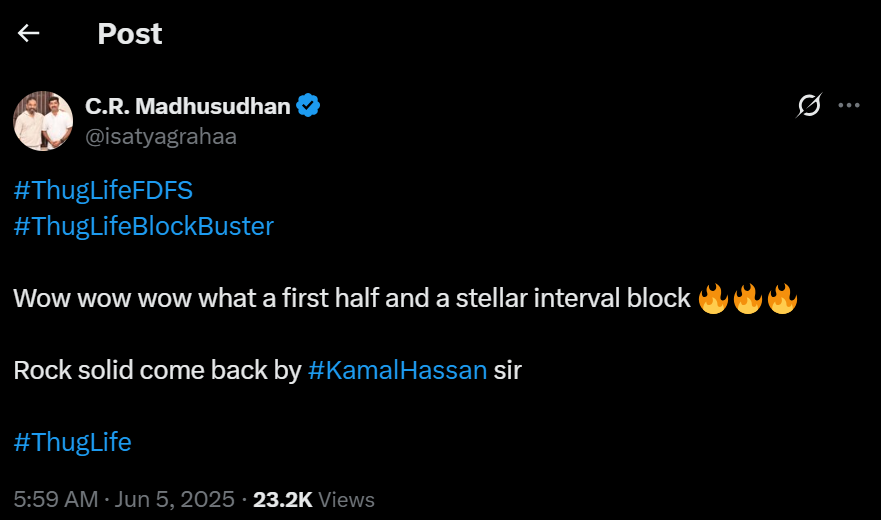Screen dimensions: 881x520
Task: Click the blue verified badge
Action: point(309,106)
